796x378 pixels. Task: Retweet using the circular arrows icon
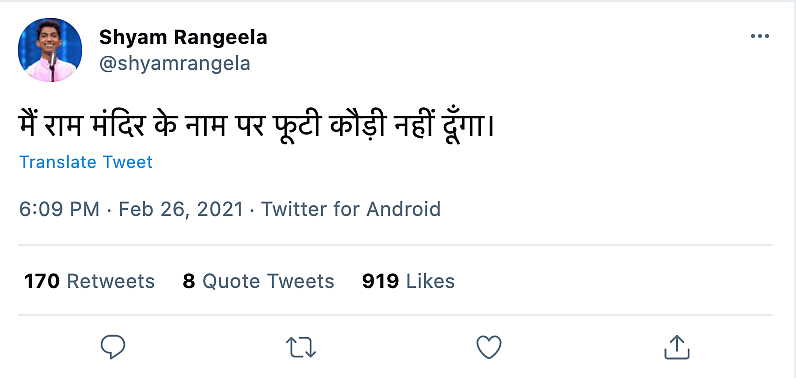(301, 348)
